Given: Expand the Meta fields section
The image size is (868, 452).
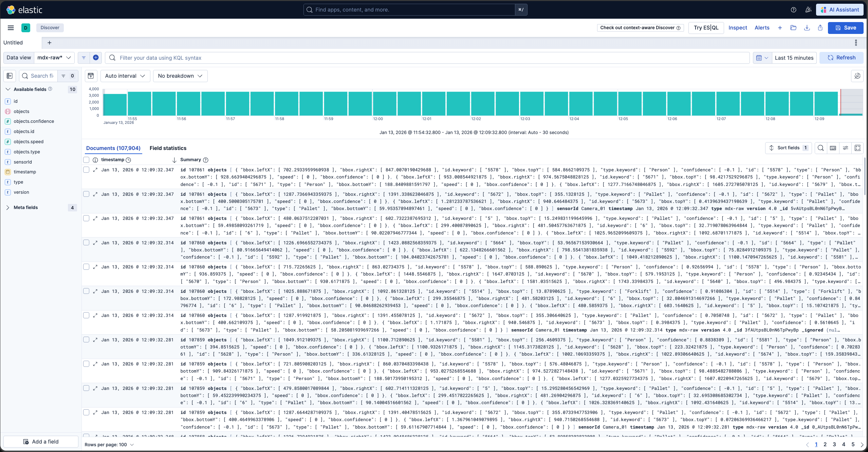Looking at the screenshot, I should coord(25,207).
